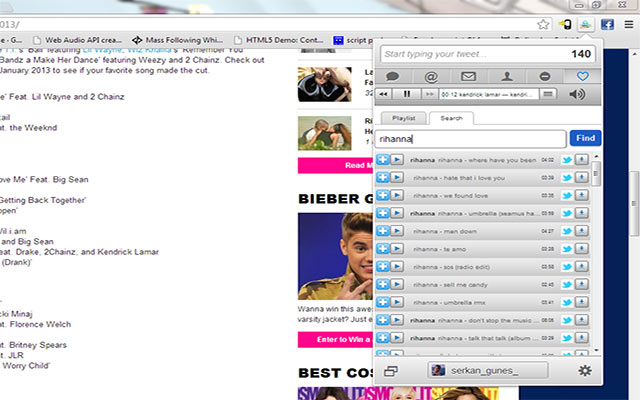Screen dimensions: 640x400
Task: Click the pink Read More button
Action: coord(336,165)
